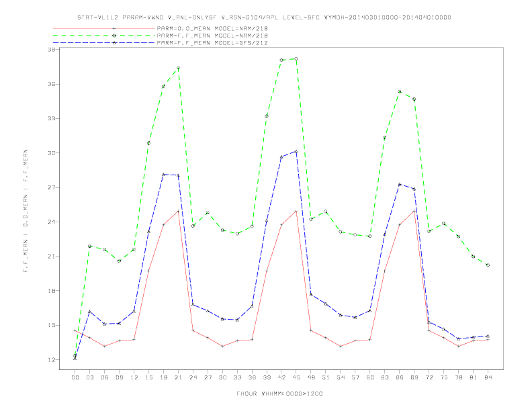
Task: Click green NAM circle marker at hour 84
Action: point(488,265)
